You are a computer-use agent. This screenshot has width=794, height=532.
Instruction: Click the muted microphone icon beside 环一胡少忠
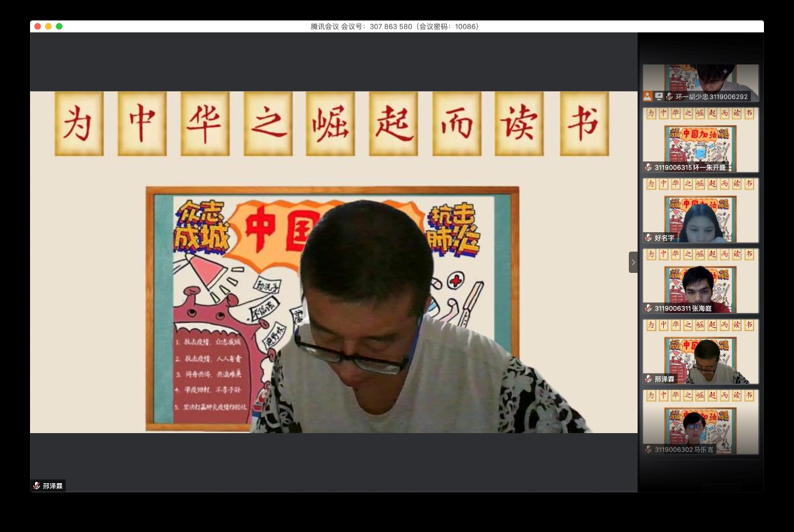click(669, 96)
